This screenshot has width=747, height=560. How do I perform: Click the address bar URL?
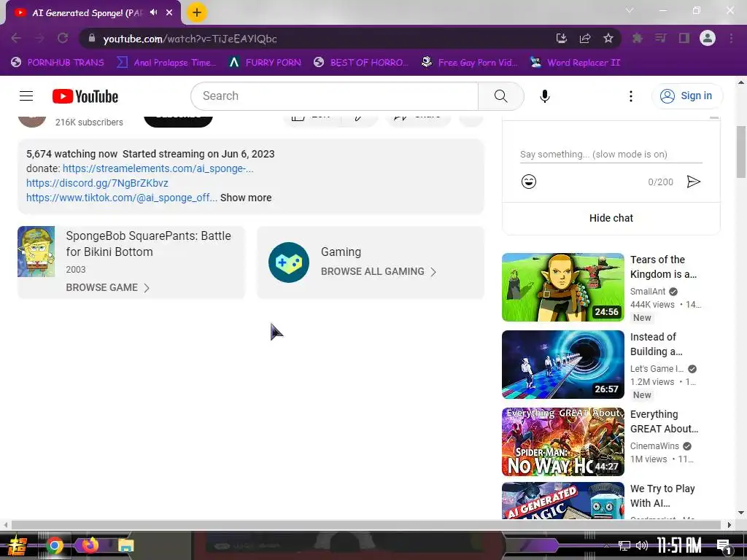click(190, 39)
